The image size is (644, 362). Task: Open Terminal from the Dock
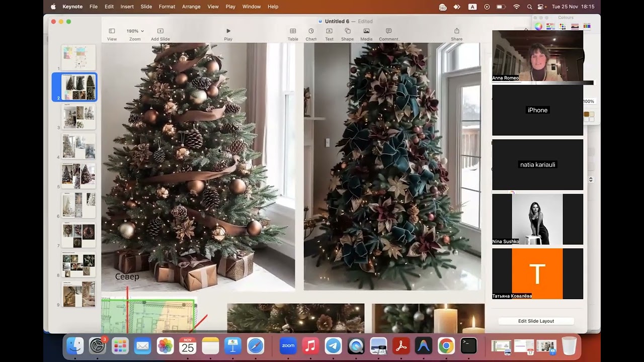tap(468, 346)
